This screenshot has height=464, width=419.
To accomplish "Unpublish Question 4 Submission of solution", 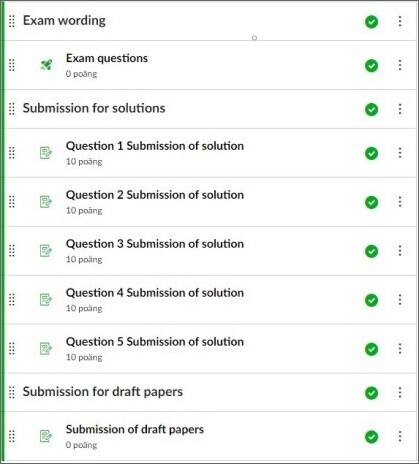I will point(371,300).
